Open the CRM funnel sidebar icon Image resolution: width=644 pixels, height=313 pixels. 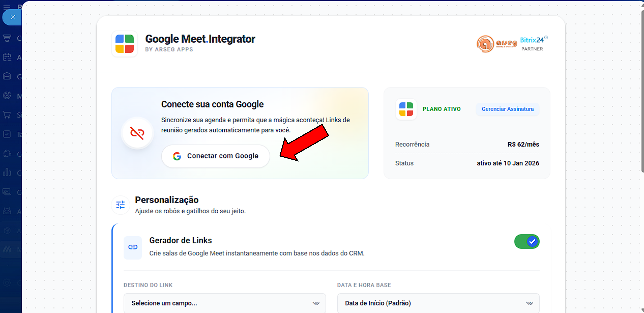click(7, 38)
